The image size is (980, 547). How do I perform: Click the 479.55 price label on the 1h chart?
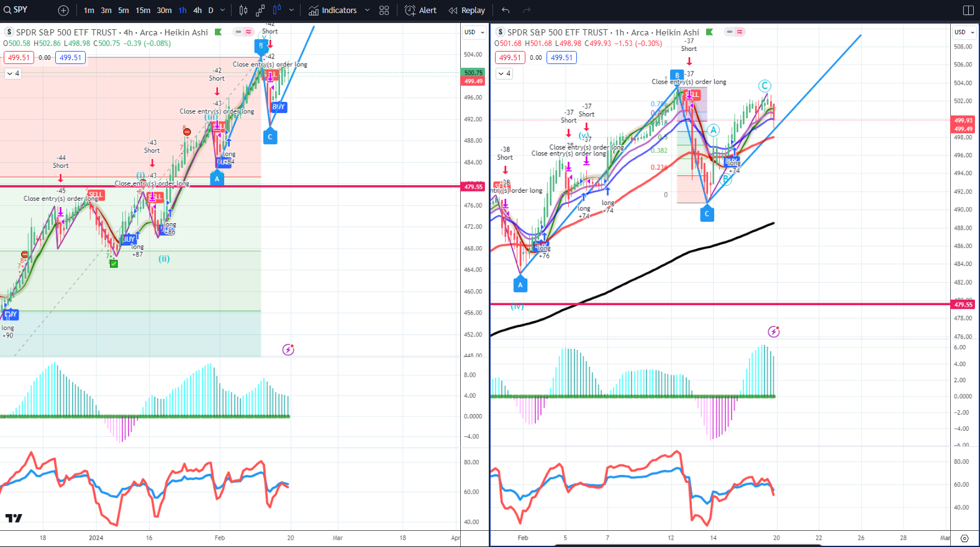tap(963, 305)
